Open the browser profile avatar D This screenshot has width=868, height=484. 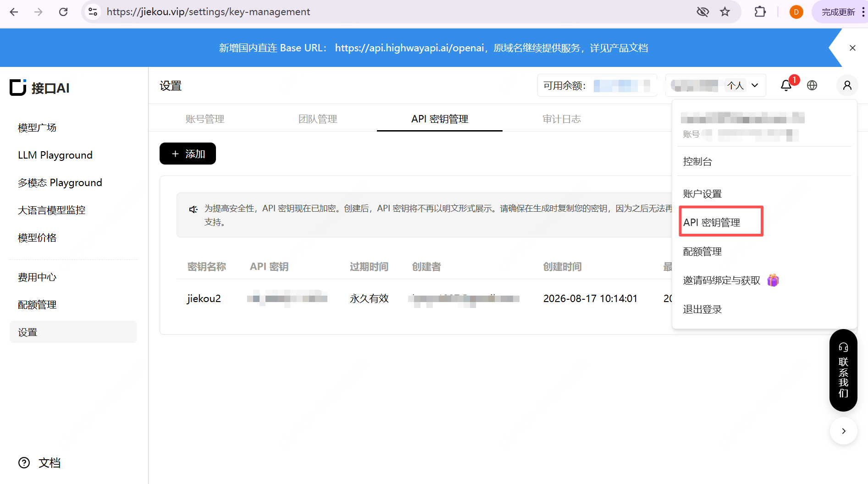(796, 12)
